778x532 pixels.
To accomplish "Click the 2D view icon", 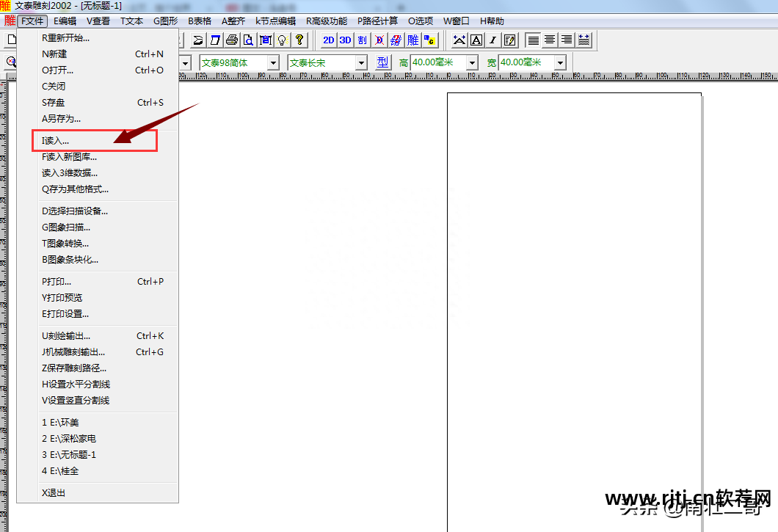I will point(329,40).
